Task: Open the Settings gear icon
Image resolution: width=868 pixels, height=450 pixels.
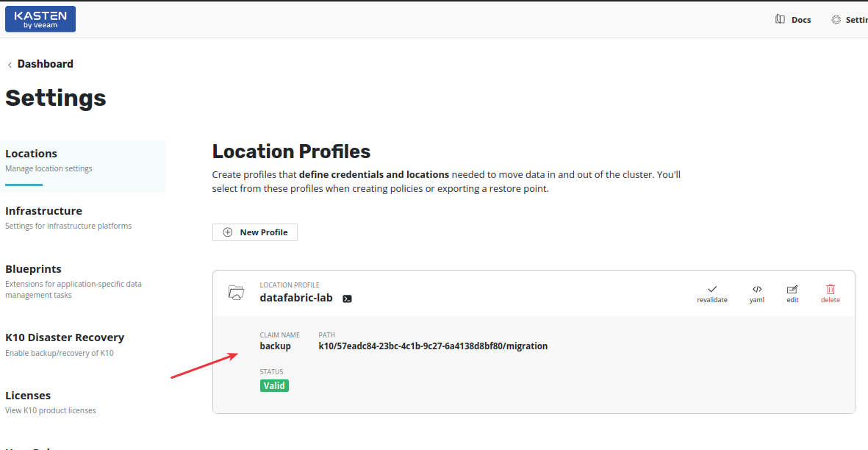Action: (836, 19)
